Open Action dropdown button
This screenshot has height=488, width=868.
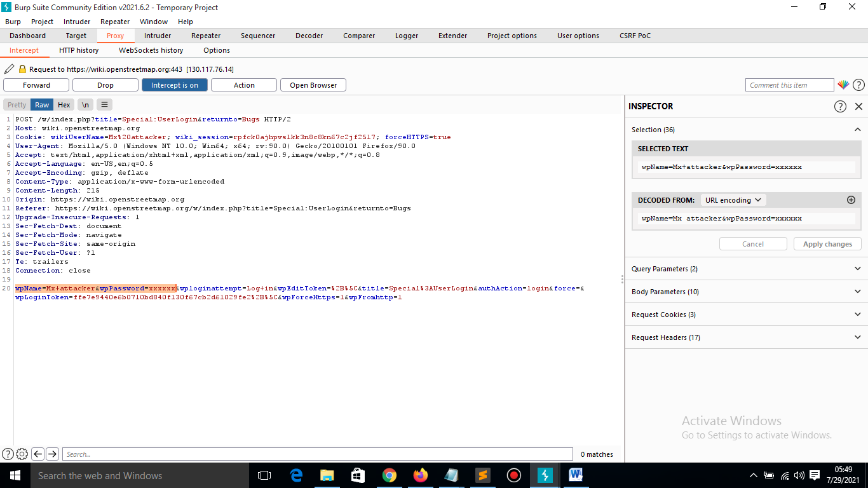[244, 85]
